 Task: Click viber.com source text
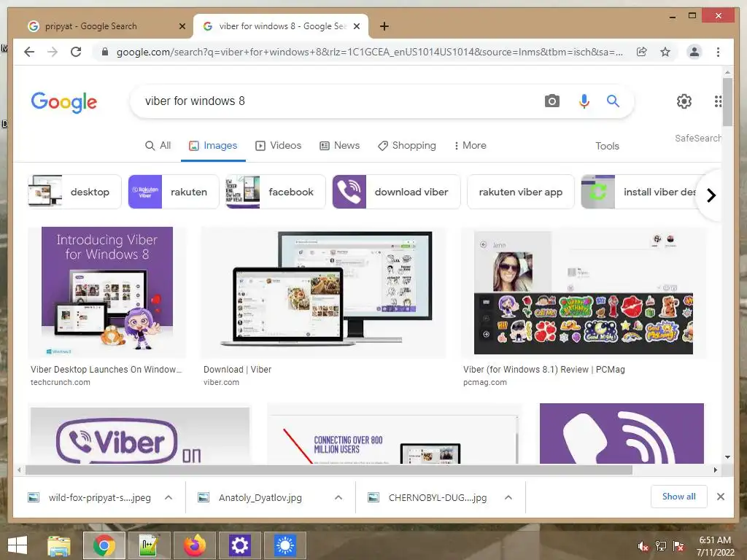point(221,382)
